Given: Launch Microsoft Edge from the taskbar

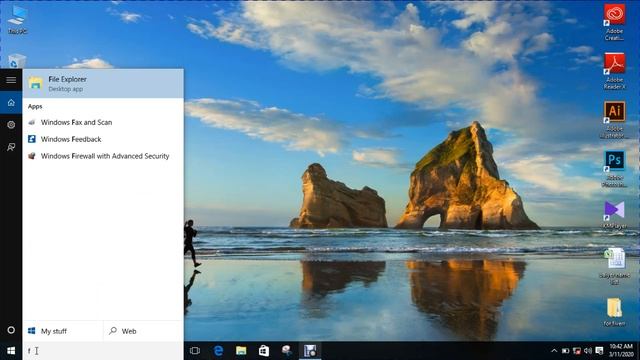Looking at the screenshot, I should point(218,351).
